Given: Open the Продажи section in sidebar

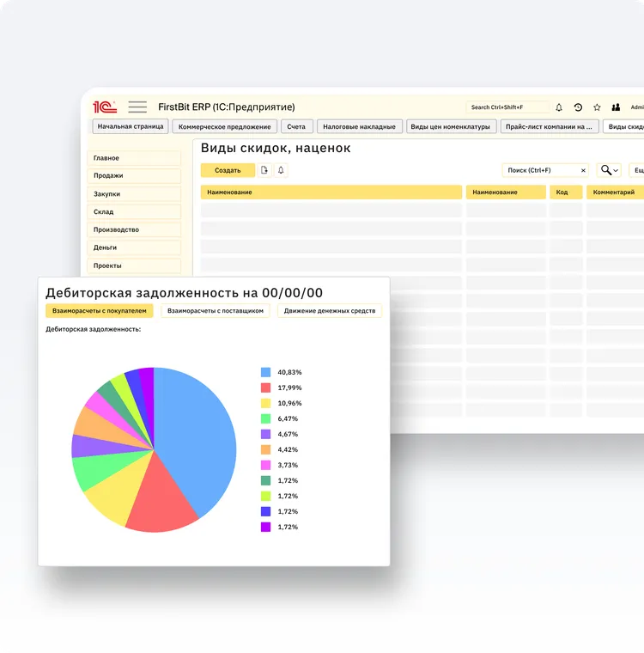Looking at the screenshot, I should click(134, 176).
